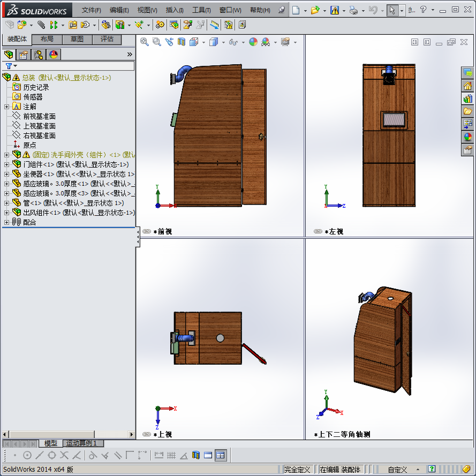The height and width of the screenshot is (476, 476).
Task: Click the 自定义 status bar button
Action: coord(398,470)
